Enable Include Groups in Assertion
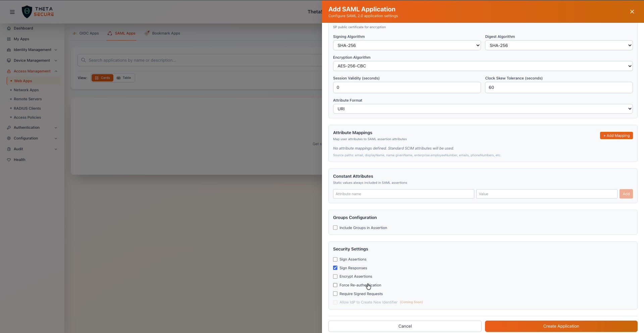The image size is (644, 333). (x=335, y=227)
